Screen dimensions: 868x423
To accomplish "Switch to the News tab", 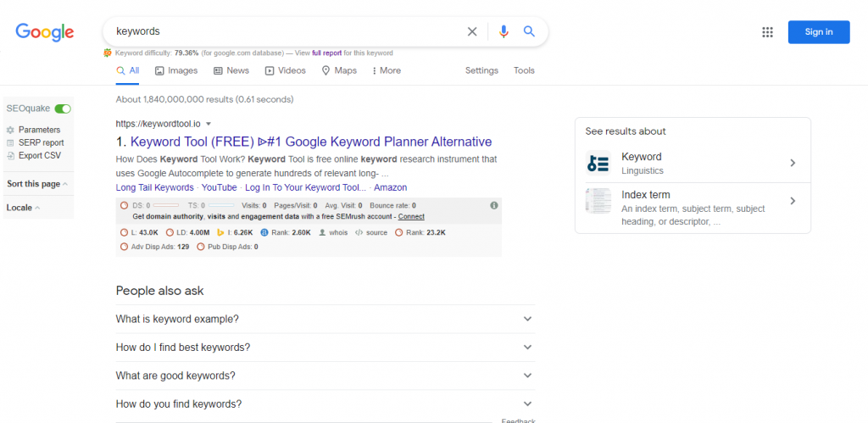I will pos(231,71).
